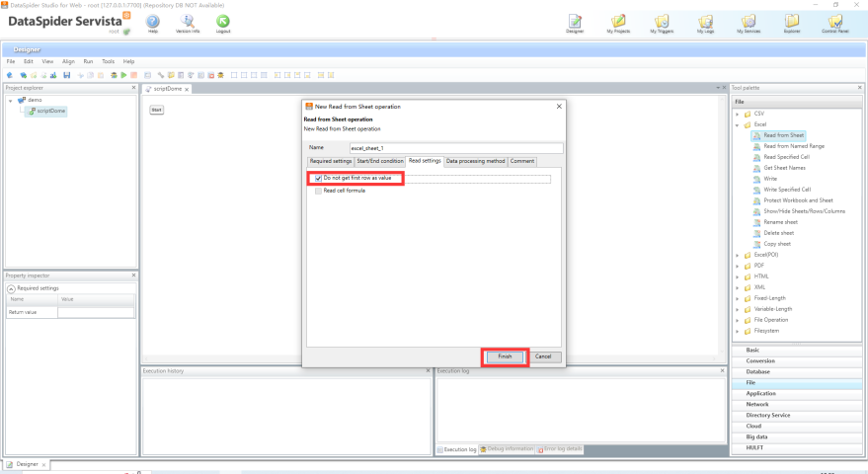Switch to Required settings tab
The width and height of the screenshot is (868, 474).
pos(331,161)
